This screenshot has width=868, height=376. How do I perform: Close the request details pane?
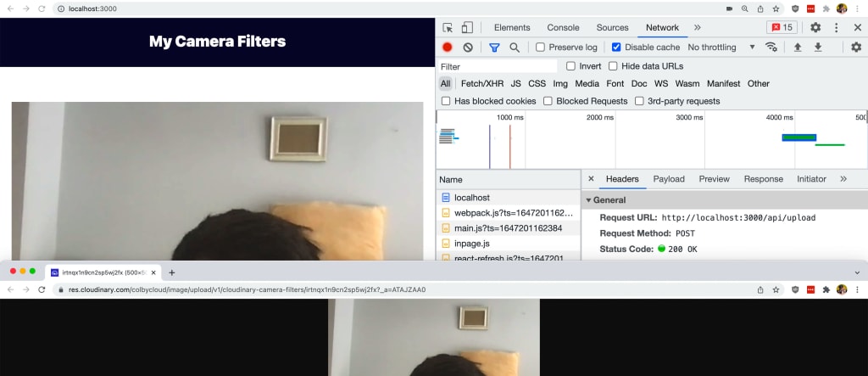pyautogui.click(x=591, y=178)
